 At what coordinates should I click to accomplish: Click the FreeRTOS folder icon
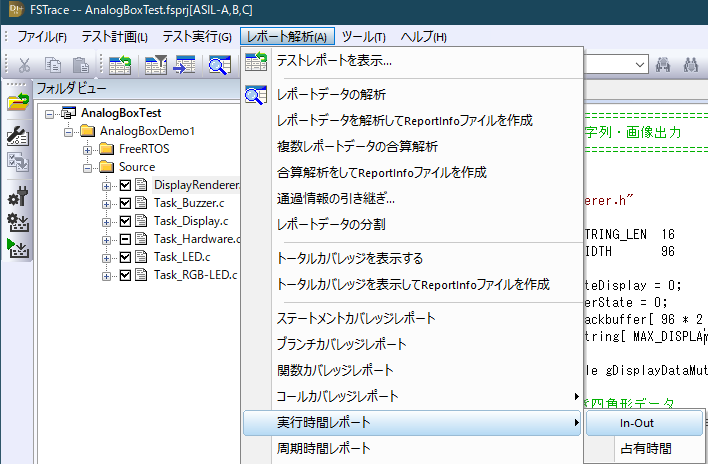[x=107, y=149]
